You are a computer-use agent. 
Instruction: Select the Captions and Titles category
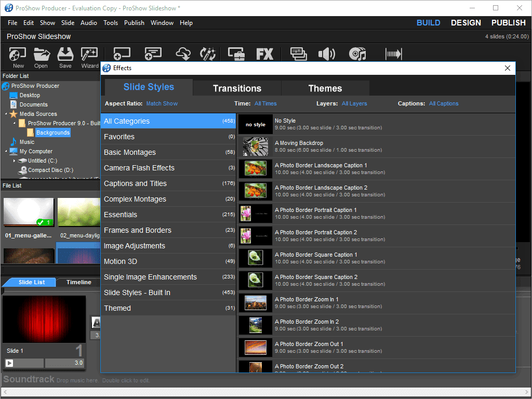[168, 183]
